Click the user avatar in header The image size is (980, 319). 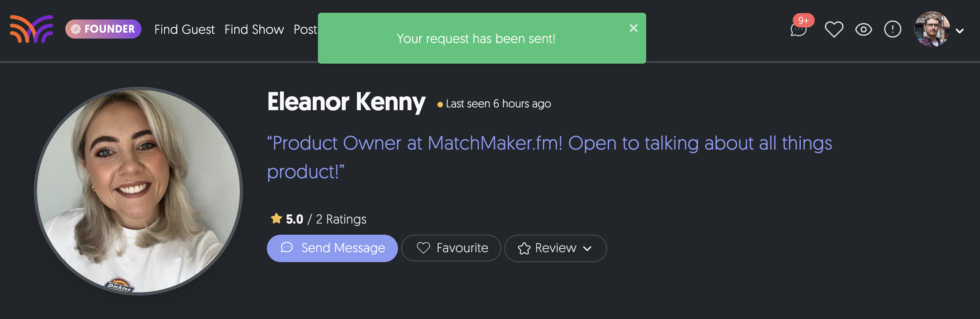(932, 29)
